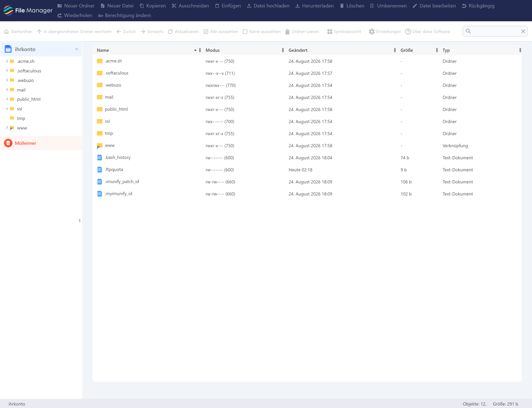The height and width of the screenshot is (408, 532).
Task: Sort by Typ column header
Action: 446,50
